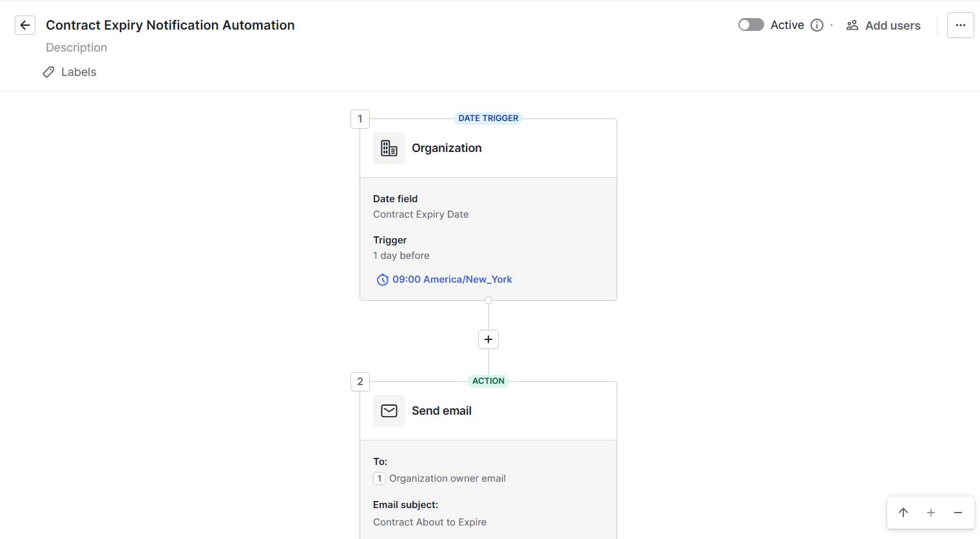This screenshot has width=980, height=539.
Task: Click the Description field
Action: (76, 48)
